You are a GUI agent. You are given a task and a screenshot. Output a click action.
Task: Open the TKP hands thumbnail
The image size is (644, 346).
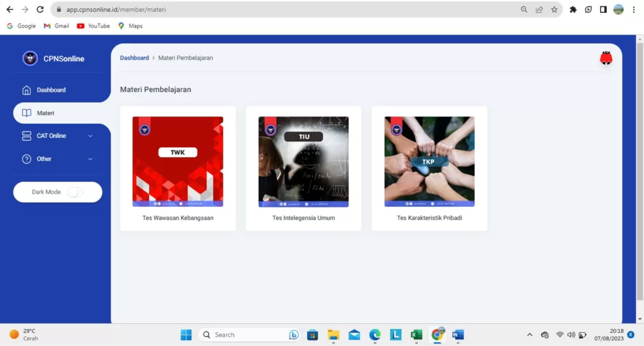[x=429, y=162]
